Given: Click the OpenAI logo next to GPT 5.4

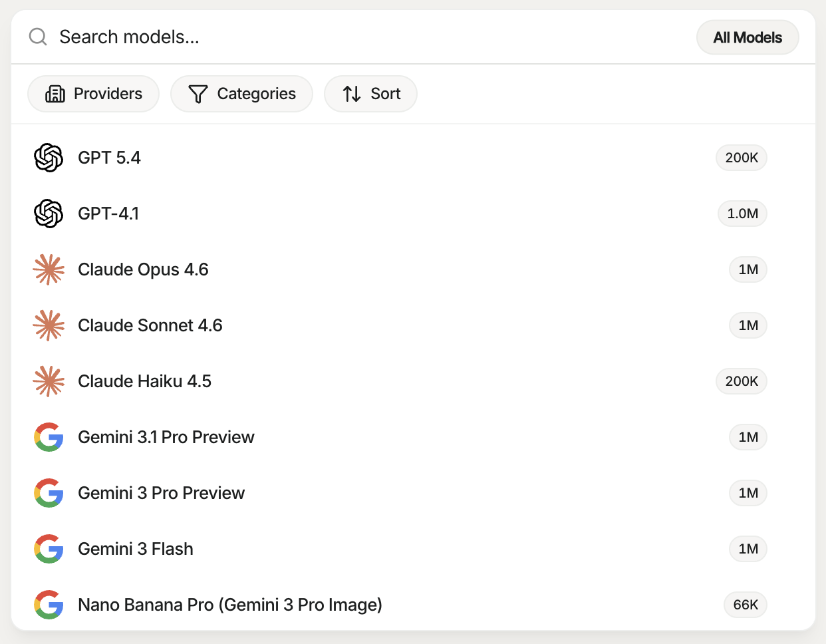Looking at the screenshot, I should point(48,158).
